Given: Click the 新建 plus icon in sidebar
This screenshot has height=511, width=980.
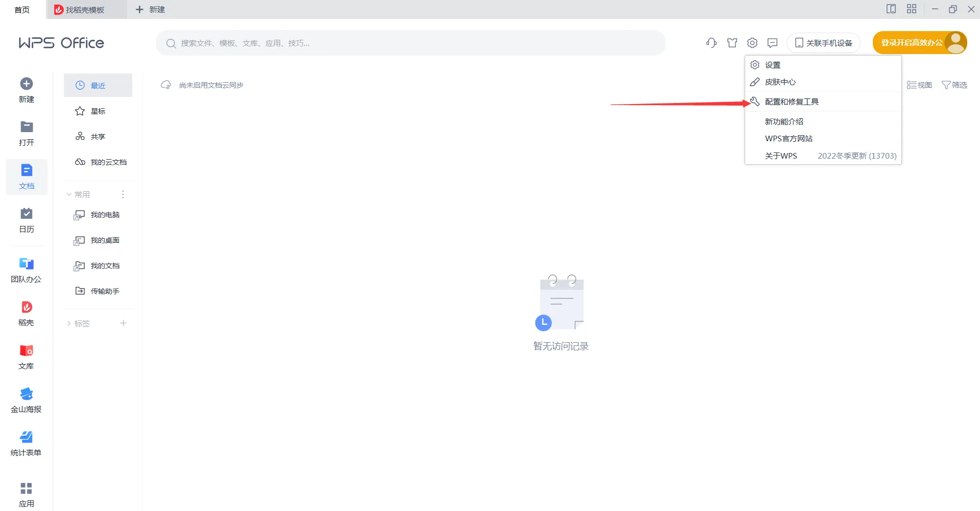Looking at the screenshot, I should pos(27,84).
